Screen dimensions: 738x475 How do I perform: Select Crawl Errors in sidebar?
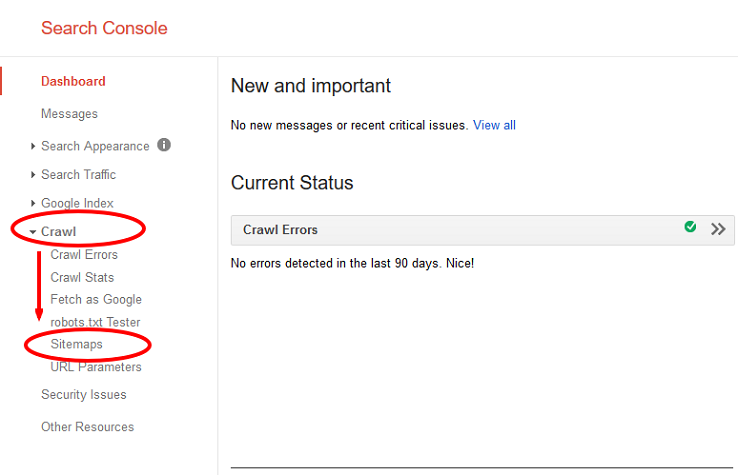pyautogui.click(x=84, y=255)
